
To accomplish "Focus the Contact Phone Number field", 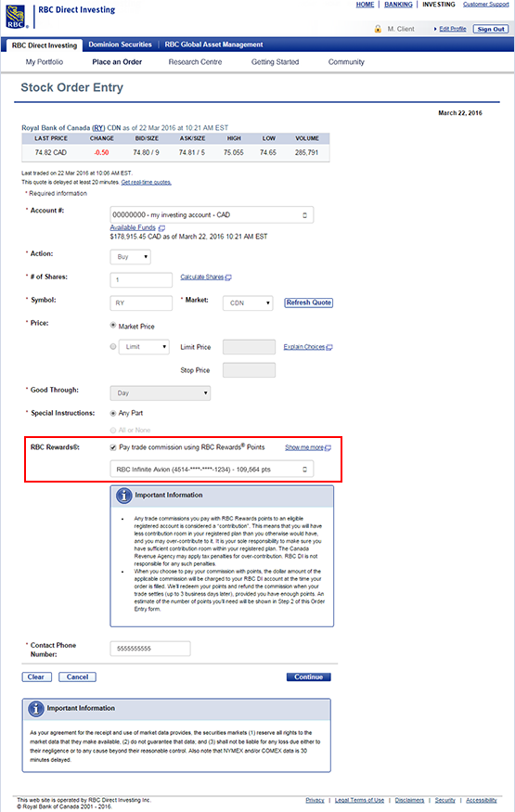I will tap(150, 649).
